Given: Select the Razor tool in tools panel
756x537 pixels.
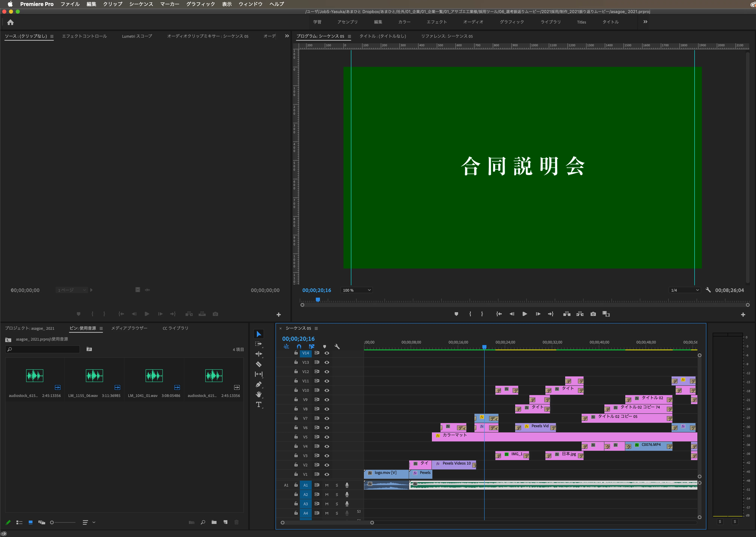Looking at the screenshot, I should (259, 364).
